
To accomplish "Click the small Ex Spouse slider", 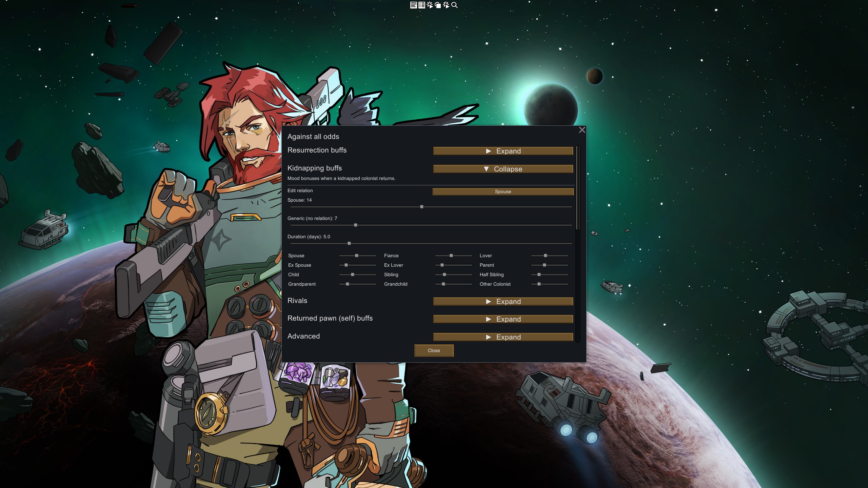I will pos(358,265).
